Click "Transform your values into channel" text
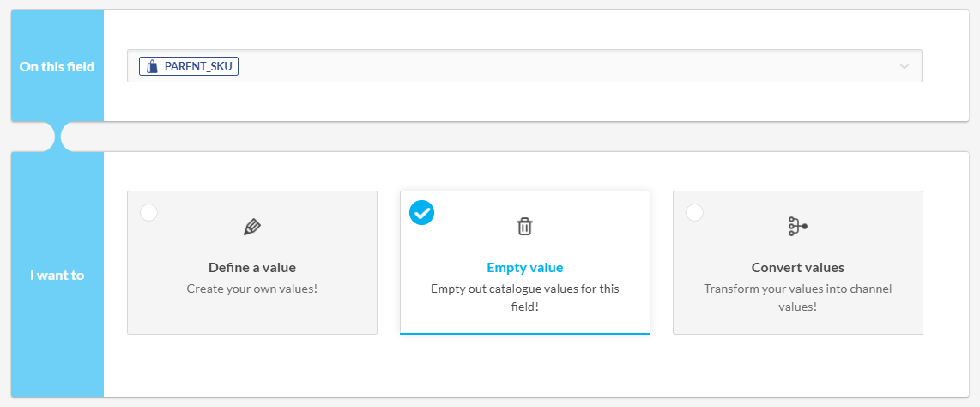 [797, 289]
